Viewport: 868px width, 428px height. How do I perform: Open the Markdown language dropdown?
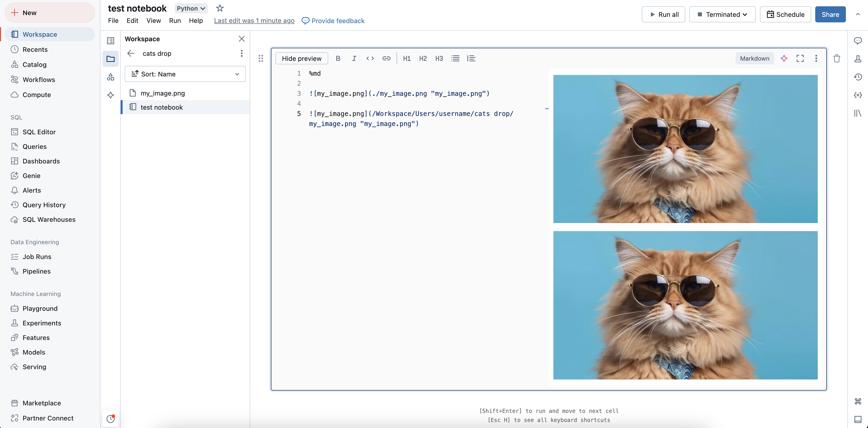(754, 58)
